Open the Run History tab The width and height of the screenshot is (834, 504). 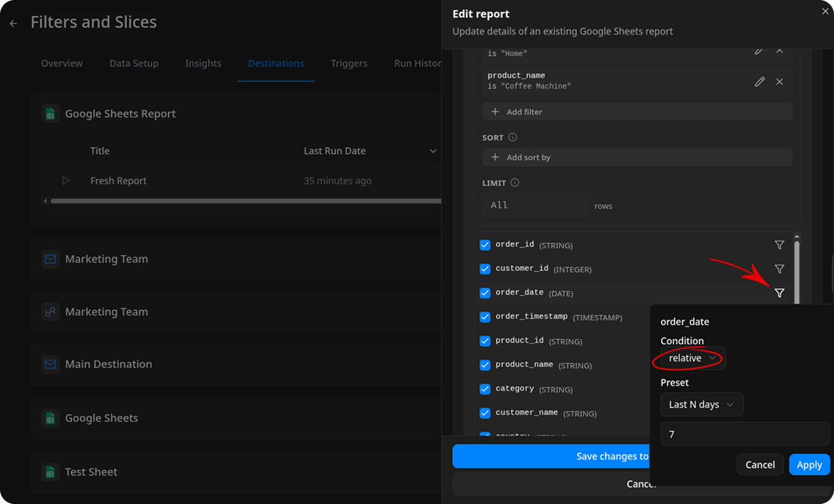click(417, 64)
